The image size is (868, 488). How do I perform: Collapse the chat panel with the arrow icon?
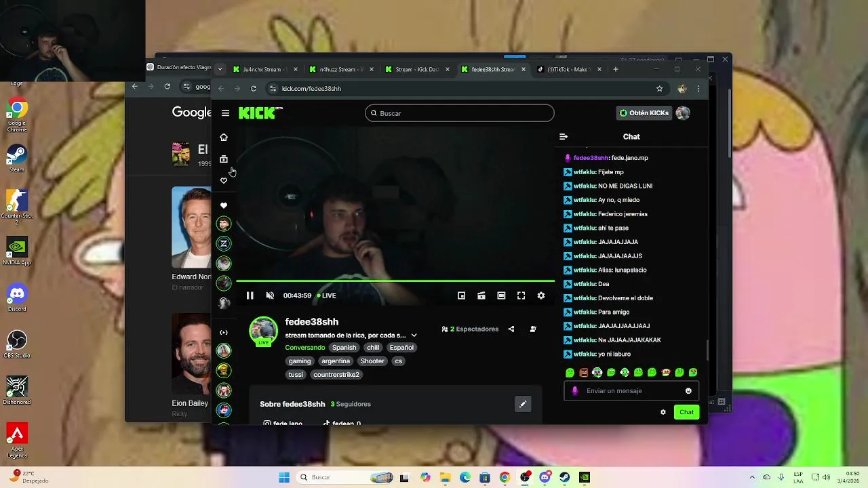[563, 136]
